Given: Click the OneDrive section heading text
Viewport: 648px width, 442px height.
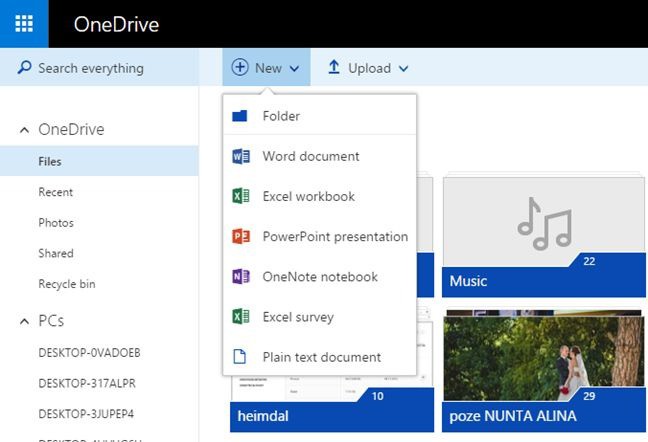Looking at the screenshot, I should click(x=71, y=130).
